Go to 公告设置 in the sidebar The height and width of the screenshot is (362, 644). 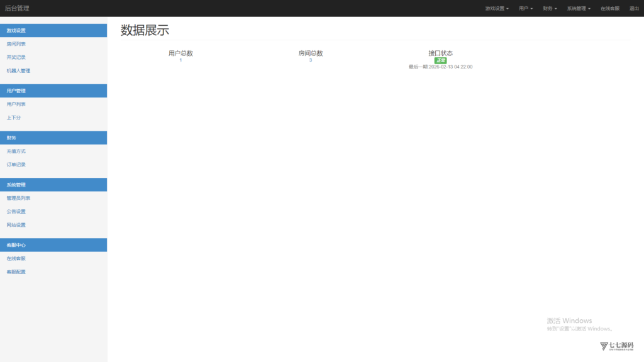click(16, 212)
